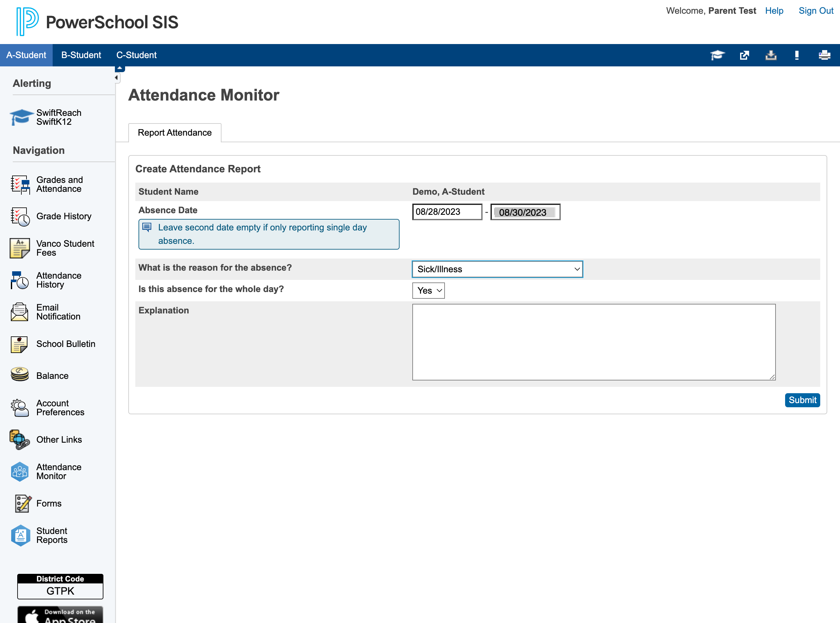Open School Bulletin link

tap(66, 344)
